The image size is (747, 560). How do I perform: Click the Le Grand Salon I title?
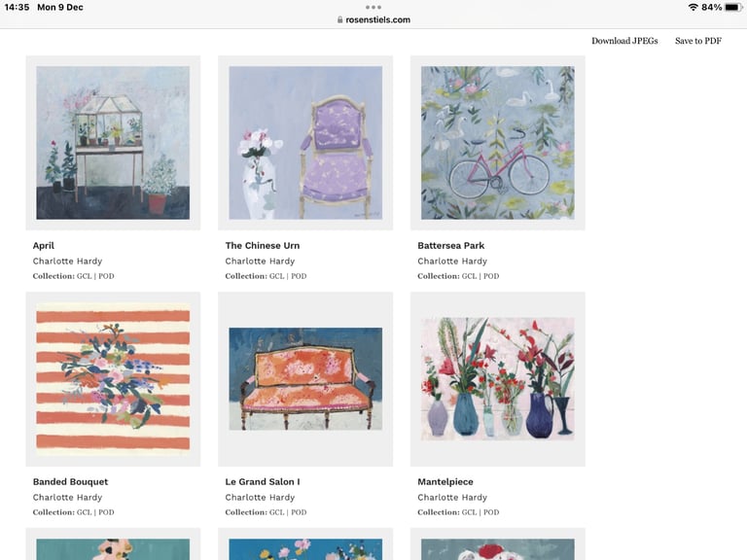tap(263, 482)
